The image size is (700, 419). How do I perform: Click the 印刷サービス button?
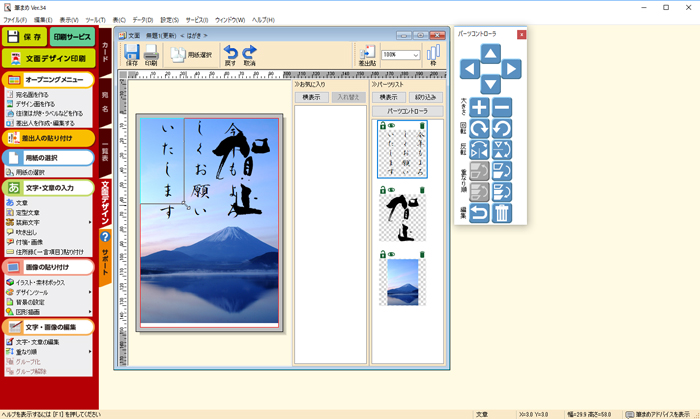click(x=71, y=37)
